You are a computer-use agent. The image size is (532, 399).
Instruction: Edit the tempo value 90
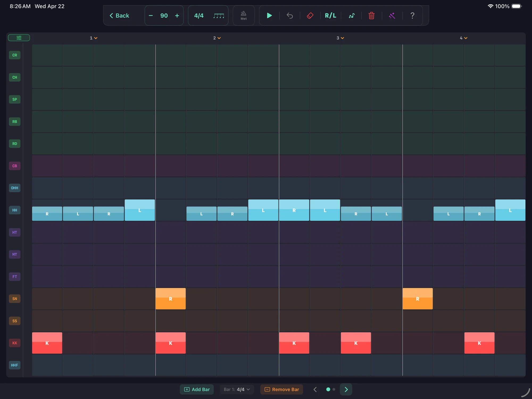click(x=164, y=16)
